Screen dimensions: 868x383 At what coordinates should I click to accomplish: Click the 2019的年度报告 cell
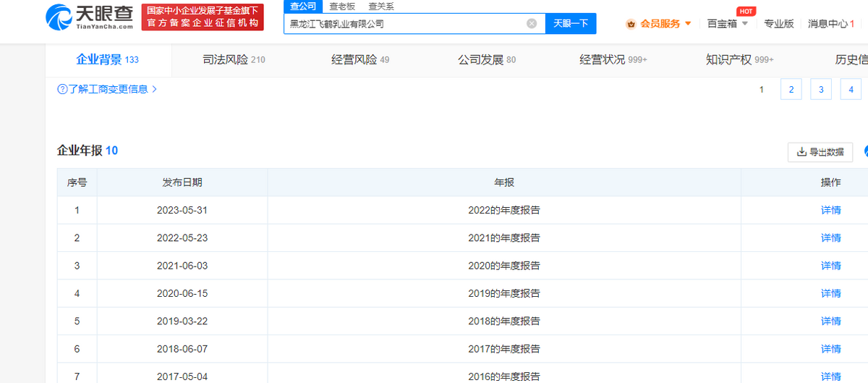(504, 293)
